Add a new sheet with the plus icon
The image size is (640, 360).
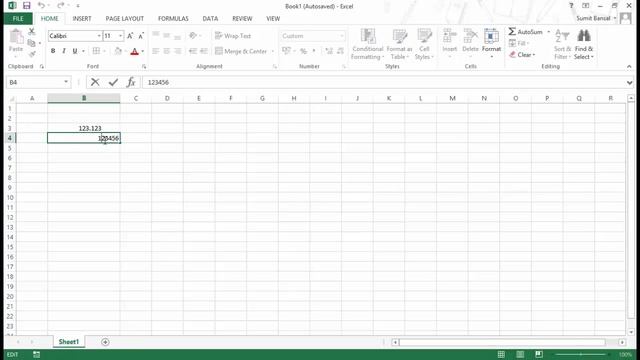105,342
